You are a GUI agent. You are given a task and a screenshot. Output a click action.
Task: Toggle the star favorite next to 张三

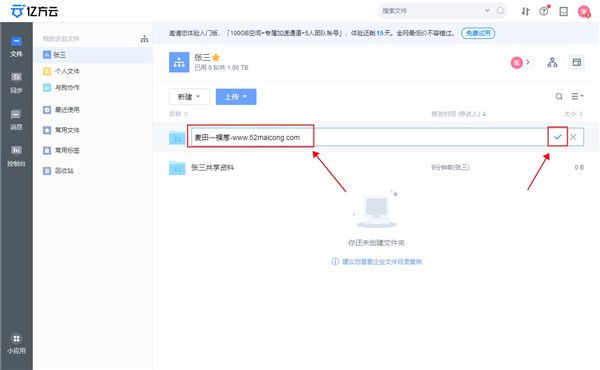[x=216, y=58]
